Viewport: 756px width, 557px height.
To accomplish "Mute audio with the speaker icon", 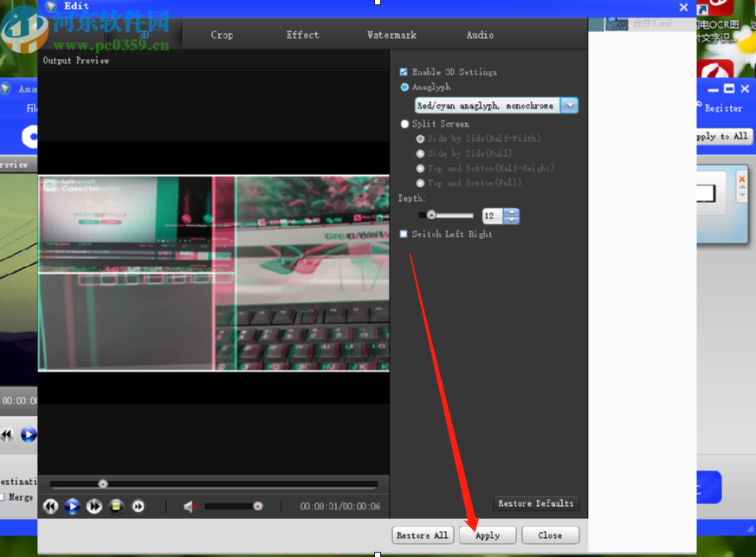I will click(191, 506).
